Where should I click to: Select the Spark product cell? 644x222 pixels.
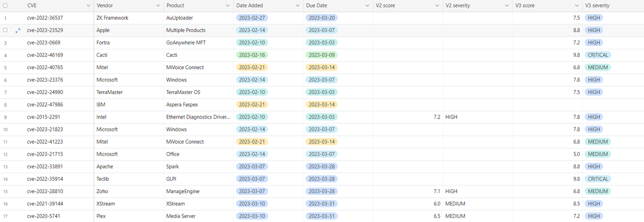click(x=199, y=166)
